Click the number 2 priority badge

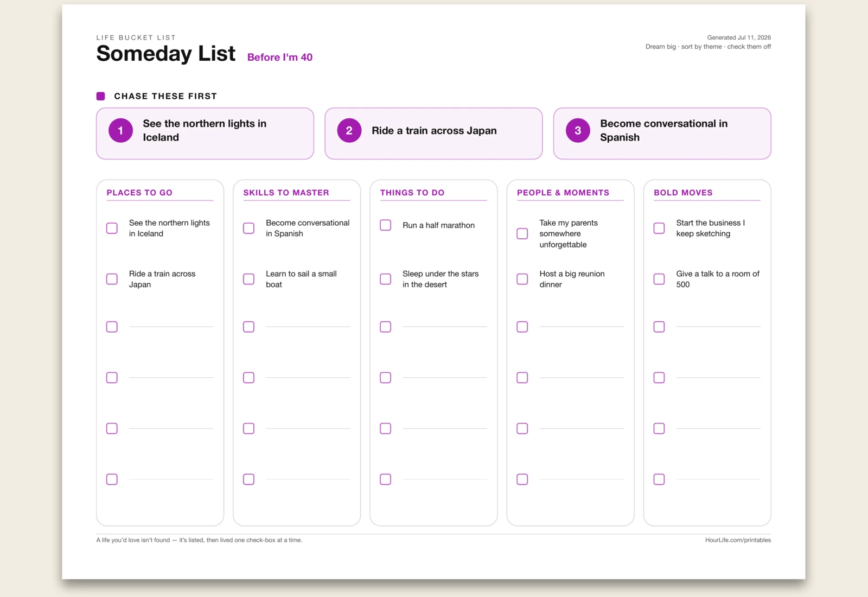pos(349,131)
